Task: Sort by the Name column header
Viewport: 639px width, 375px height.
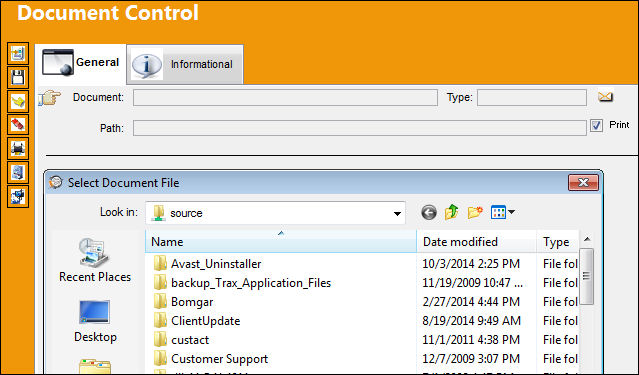Action: click(281, 242)
